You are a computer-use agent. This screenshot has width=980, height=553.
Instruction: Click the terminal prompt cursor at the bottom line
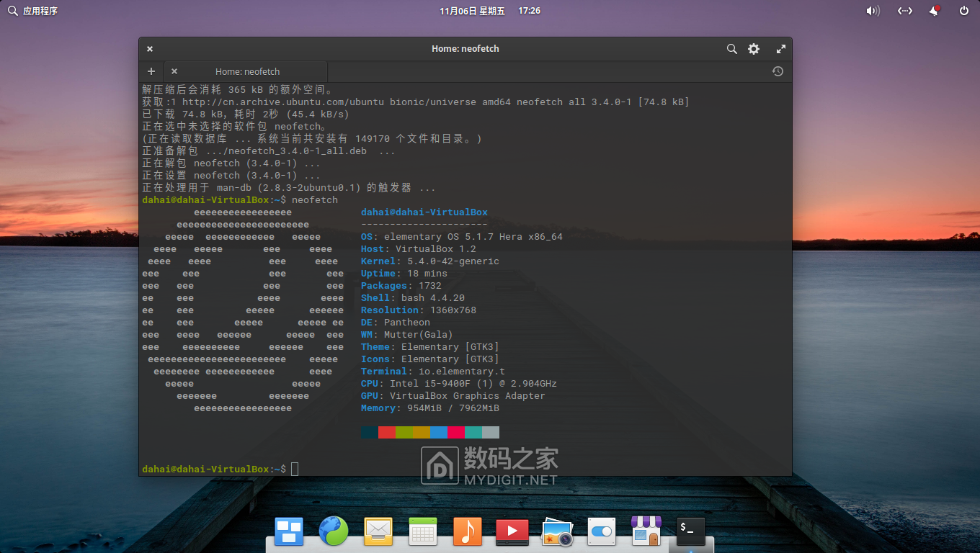(x=295, y=469)
